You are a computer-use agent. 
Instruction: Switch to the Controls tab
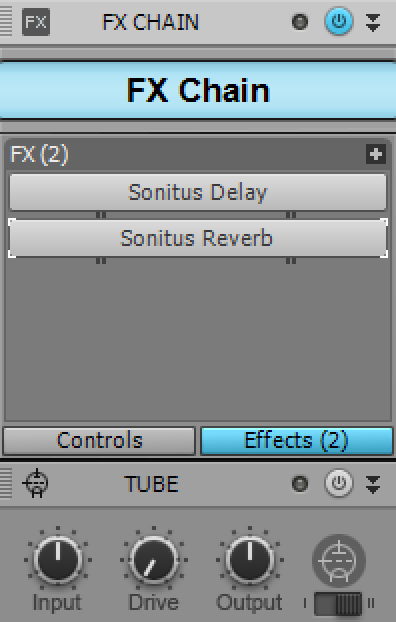pyautogui.click(x=99, y=441)
